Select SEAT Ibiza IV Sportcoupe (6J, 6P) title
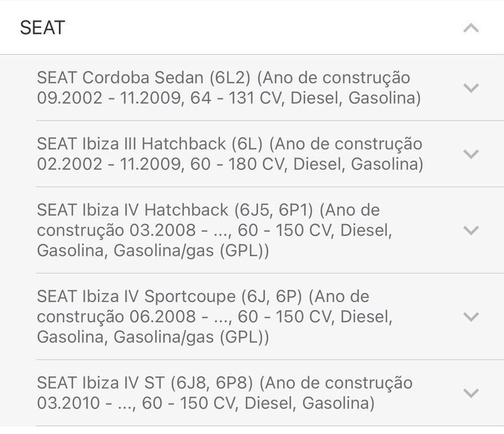Screen dimensions: 504x434 pos(170,296)
